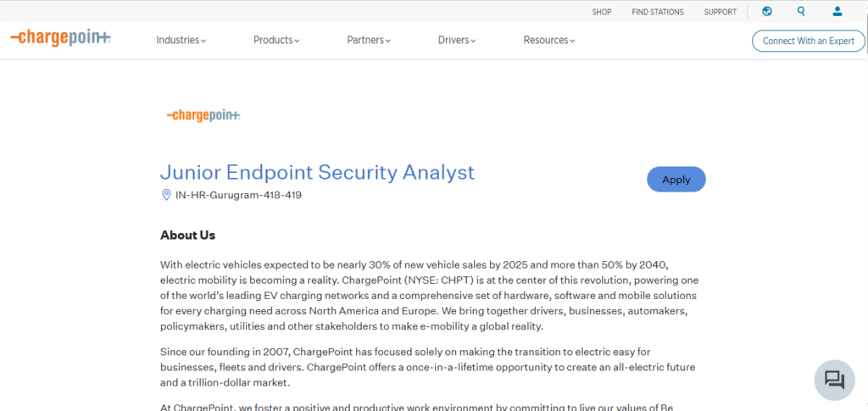The image size is (868, 411).
Task: Open the globe language selector icon
Action: [x=766, y=12]
